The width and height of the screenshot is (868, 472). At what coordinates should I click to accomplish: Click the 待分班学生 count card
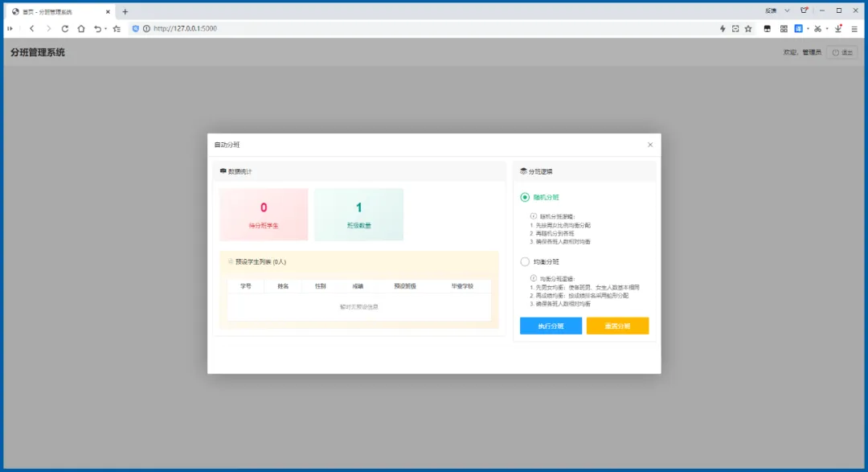[264, 215]
